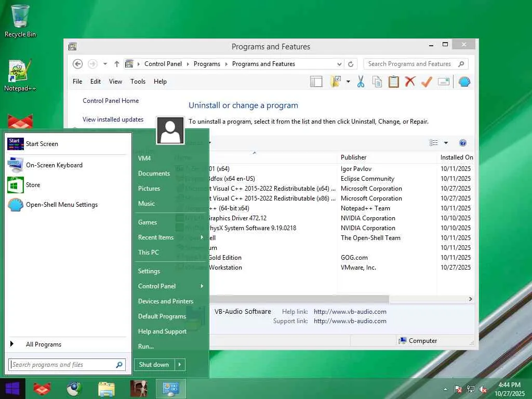This screenshot has height=399, width=532.
Task: Click the taskbar clock showing 4:44 PM
Action: (x=510, y=389)
